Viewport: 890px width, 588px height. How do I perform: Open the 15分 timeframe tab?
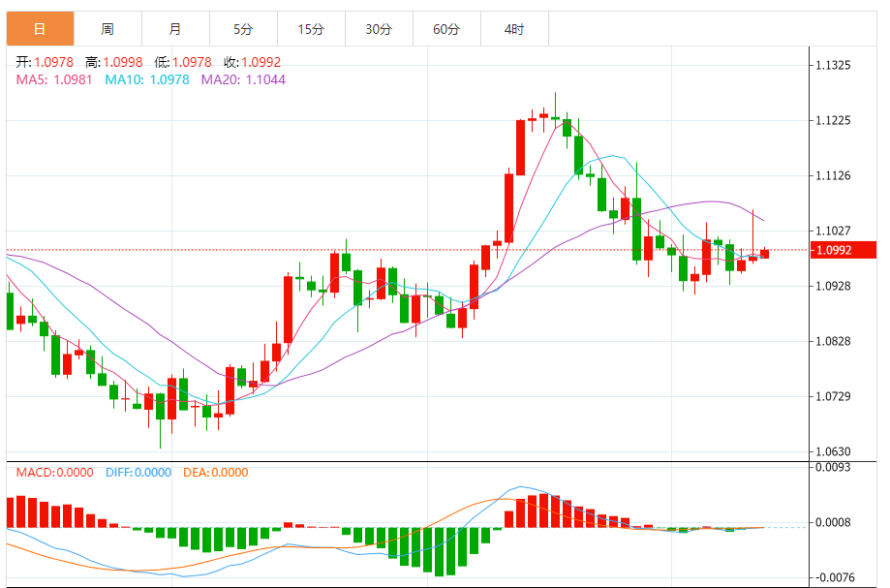[x=312, y=29]
